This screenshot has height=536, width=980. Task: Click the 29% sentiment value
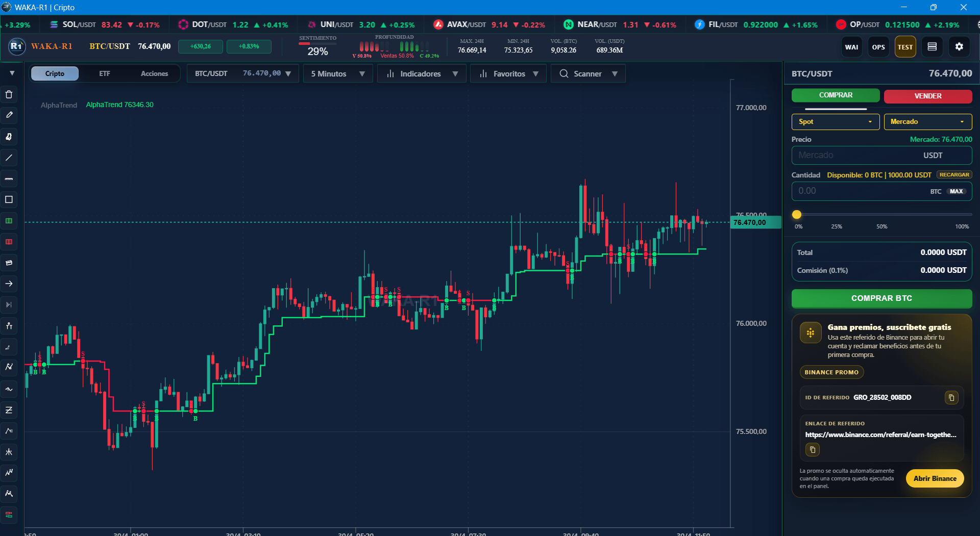(x=317, y=52)
